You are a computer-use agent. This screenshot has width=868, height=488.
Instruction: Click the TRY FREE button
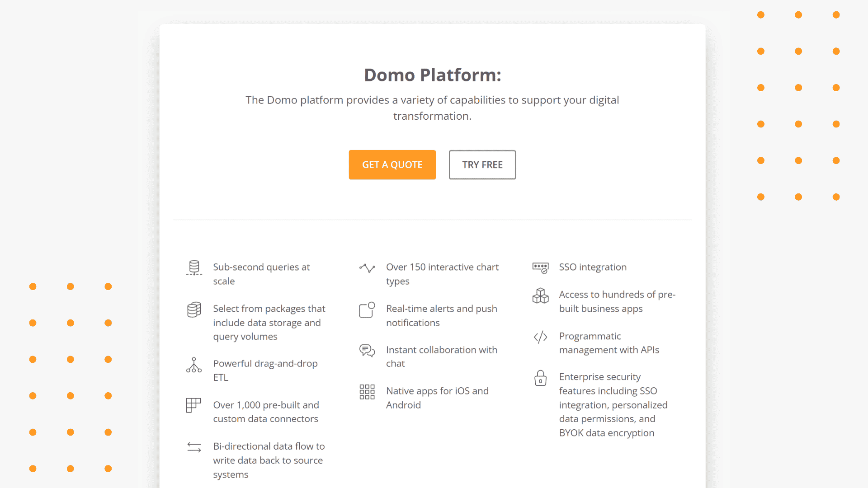point(482,164)
